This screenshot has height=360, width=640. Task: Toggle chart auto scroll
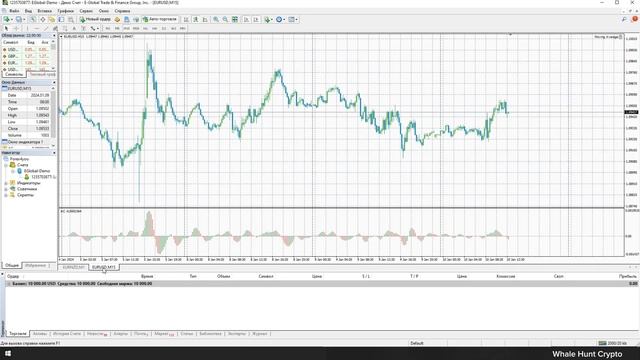click(x=246, y=19)
